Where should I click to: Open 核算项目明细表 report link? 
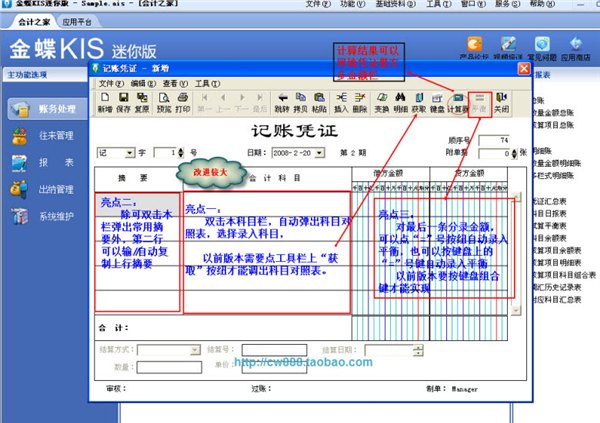coord(556,263)
